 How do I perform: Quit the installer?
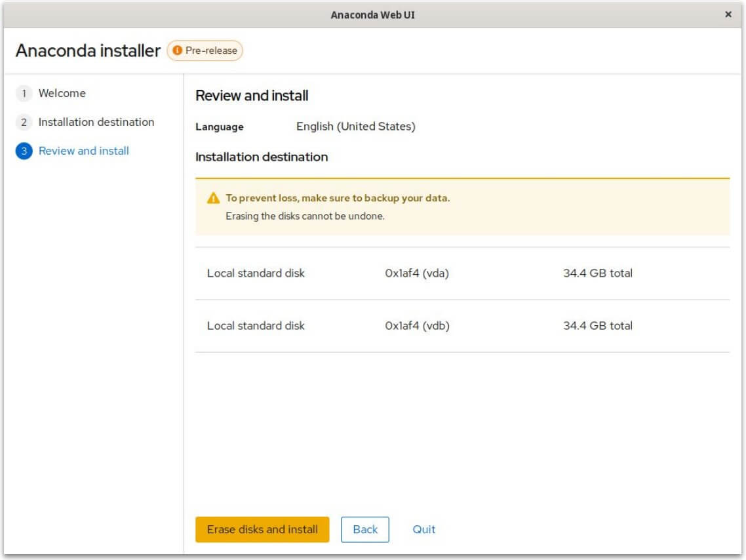click(x=423, y=529)
